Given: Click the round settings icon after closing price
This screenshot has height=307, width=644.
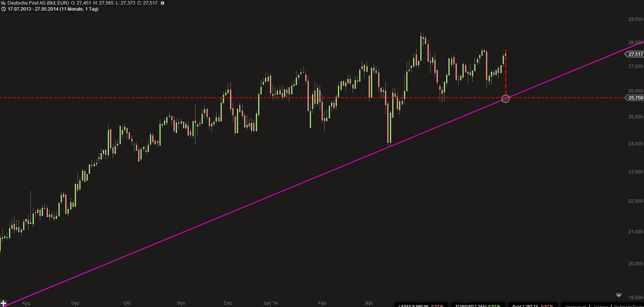Looking at the screenshot, I should tap(163, 3).
